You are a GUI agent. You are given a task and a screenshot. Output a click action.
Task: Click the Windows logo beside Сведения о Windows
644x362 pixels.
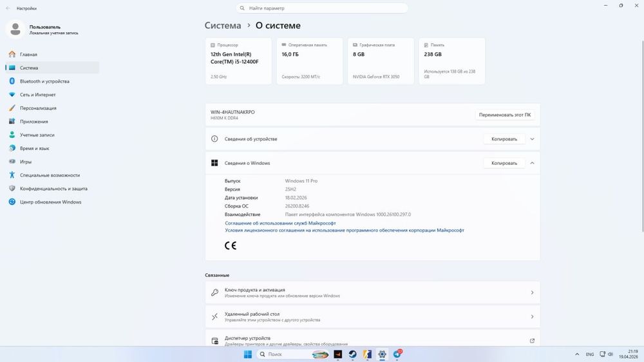click(214, 163)
